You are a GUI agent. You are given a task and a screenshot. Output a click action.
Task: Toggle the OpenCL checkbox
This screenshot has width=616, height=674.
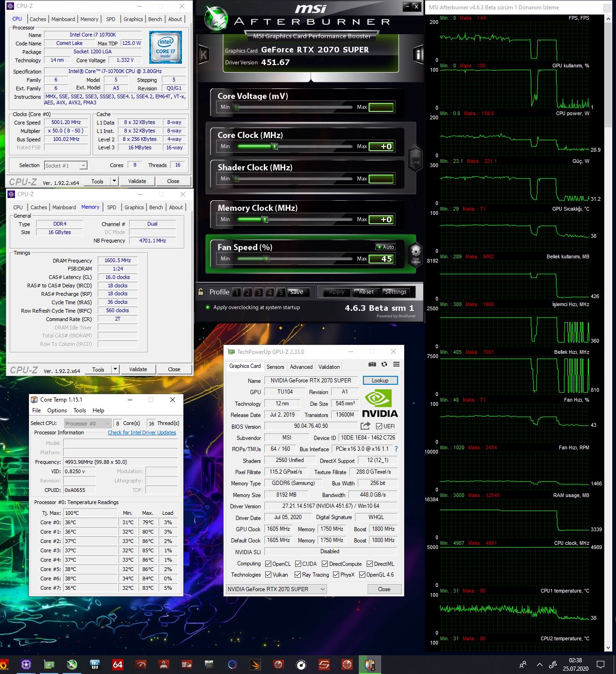pyautogui.click(x=268, y=564)
